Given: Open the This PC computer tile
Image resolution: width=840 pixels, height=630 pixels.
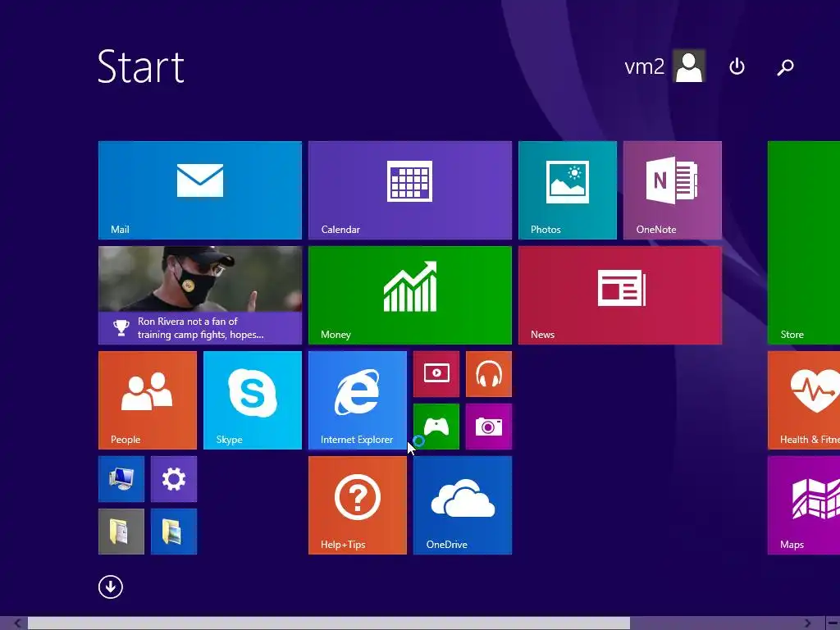Looking at the screenshot, I should click(x=121, y=479).
